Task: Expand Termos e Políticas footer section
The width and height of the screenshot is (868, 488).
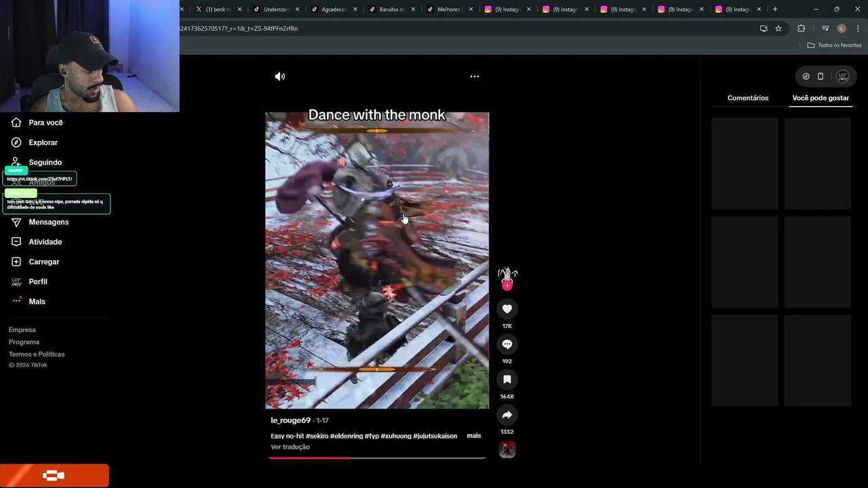Action: click(37, 354)
